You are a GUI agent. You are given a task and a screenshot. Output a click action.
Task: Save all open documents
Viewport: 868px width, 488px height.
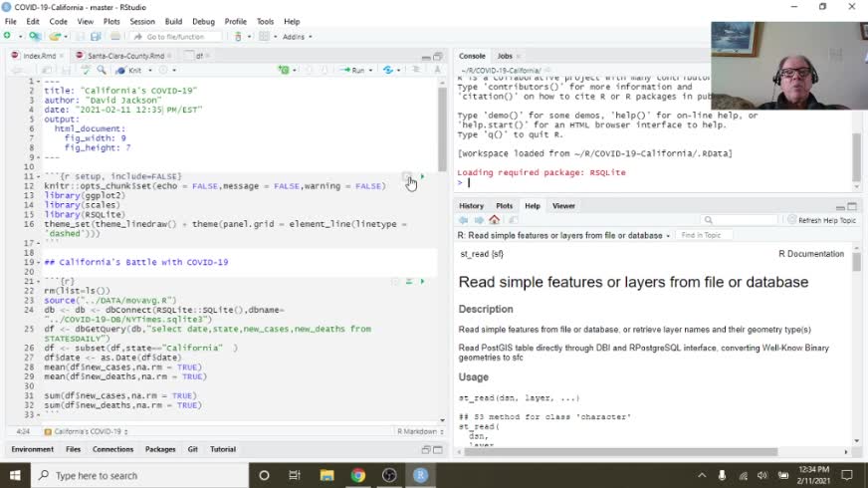(96, 37)
